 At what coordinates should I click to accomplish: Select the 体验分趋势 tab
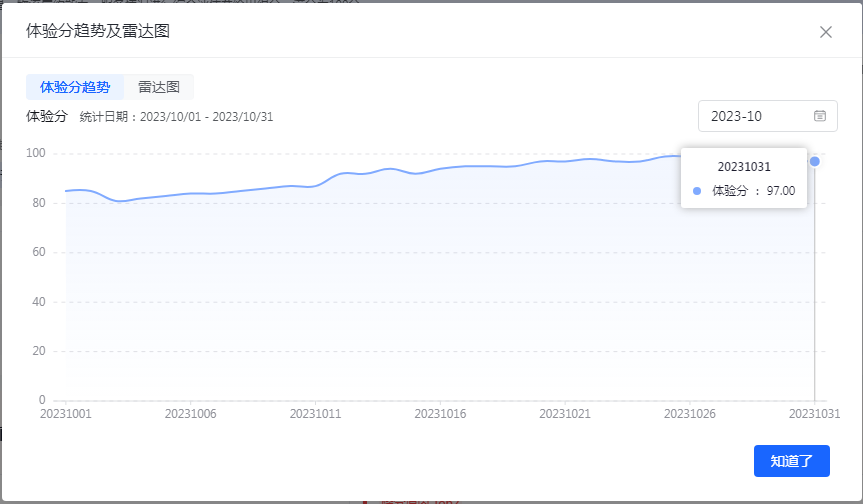tap(75, 87)
